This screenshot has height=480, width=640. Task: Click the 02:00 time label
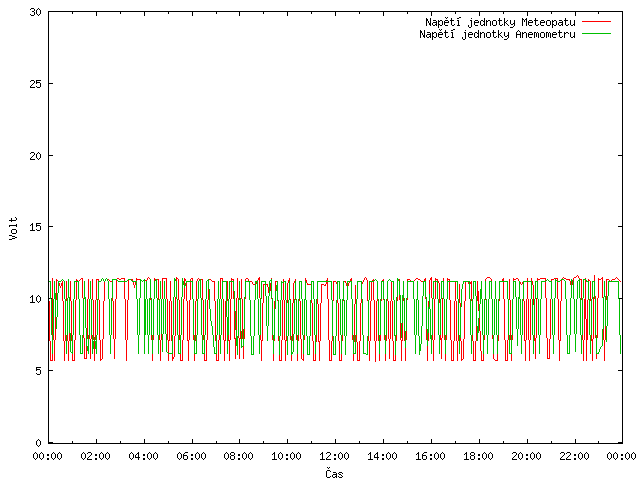point(96,456)
